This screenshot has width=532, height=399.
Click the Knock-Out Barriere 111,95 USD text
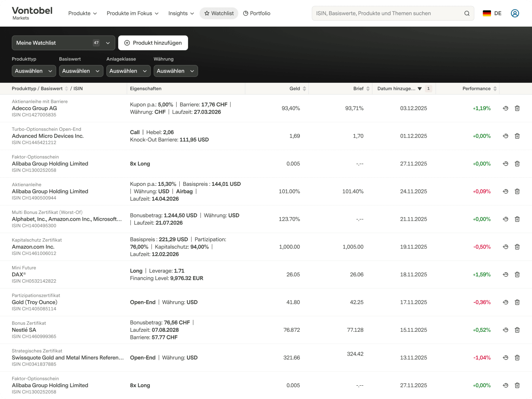[x=169, y=140]
